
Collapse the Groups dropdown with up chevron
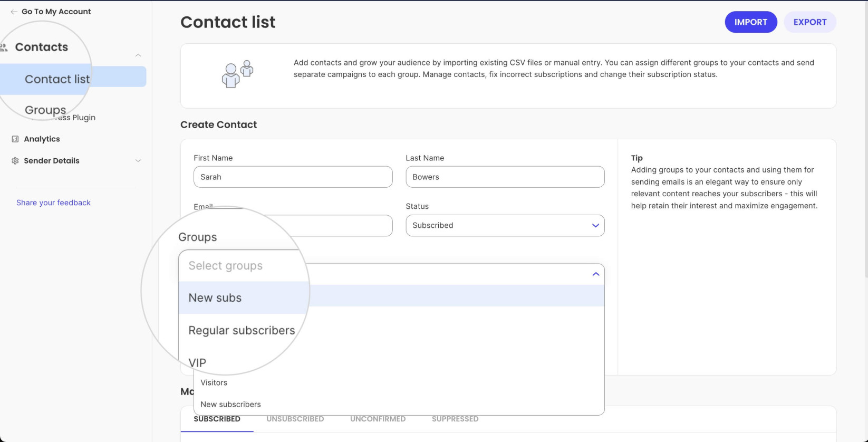[x=596, y=274]
